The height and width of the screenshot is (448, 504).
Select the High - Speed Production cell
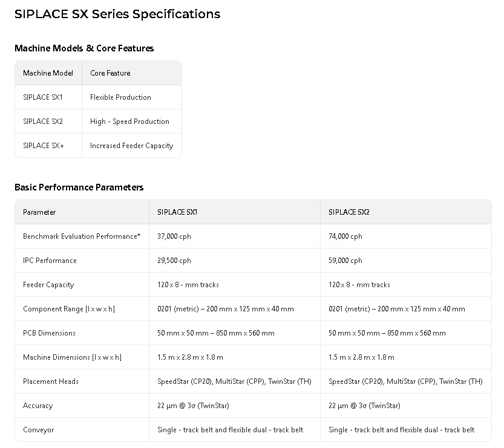click(129, 122)
